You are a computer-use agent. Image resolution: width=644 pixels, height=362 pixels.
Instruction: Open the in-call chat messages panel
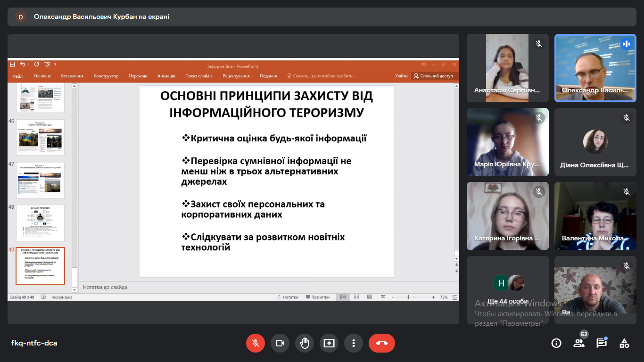click(602, 343)
